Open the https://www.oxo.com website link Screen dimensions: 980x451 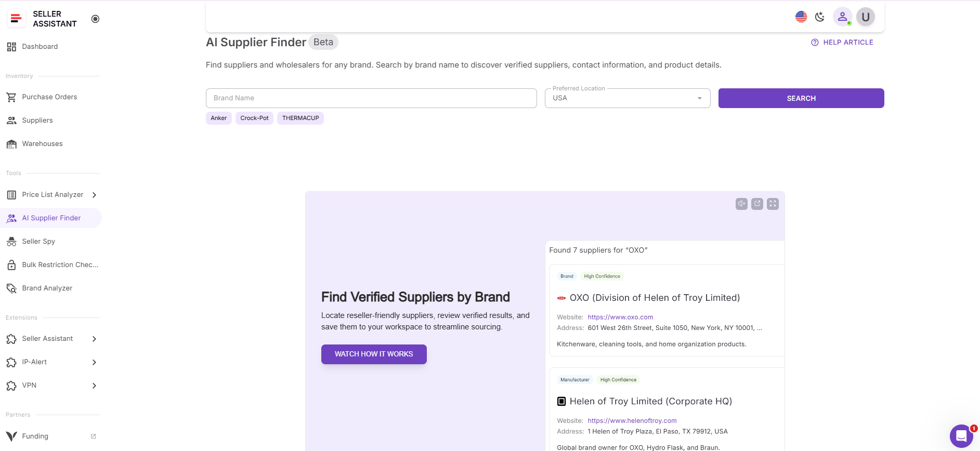[620, 316]
